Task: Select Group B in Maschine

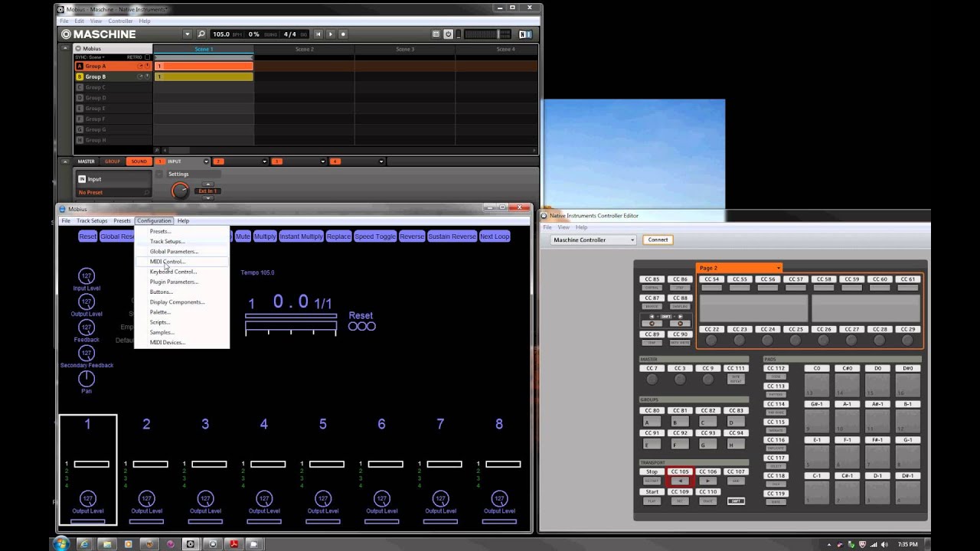Action: point(95,77)
